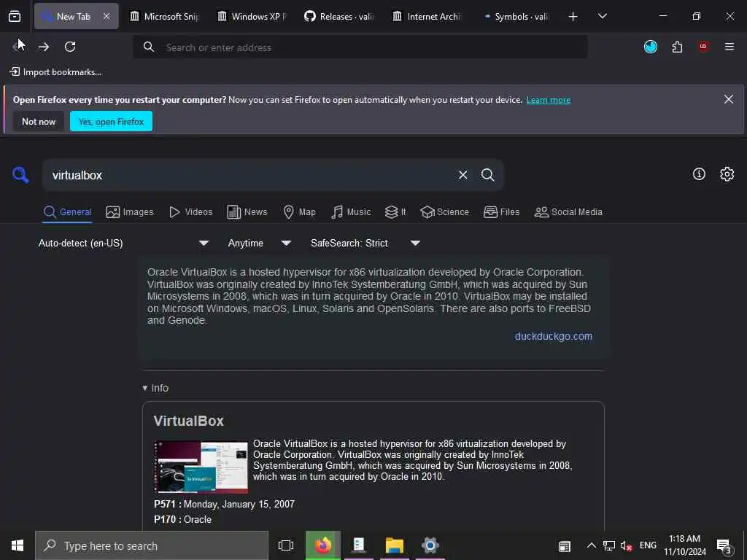Open the search info about icon
Screen dimensions: 747x560
click(699, 174)
